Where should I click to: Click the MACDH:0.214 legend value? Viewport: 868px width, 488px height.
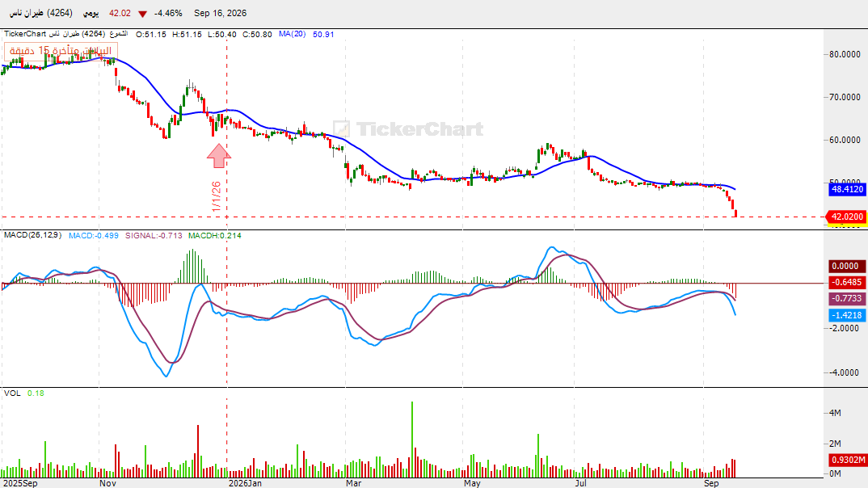coord(215,235)
